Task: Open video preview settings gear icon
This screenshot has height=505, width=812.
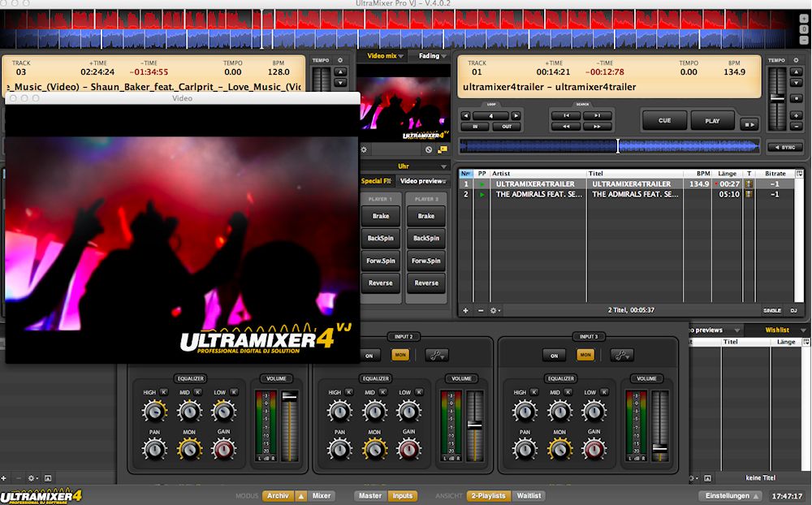Action: 364,149
